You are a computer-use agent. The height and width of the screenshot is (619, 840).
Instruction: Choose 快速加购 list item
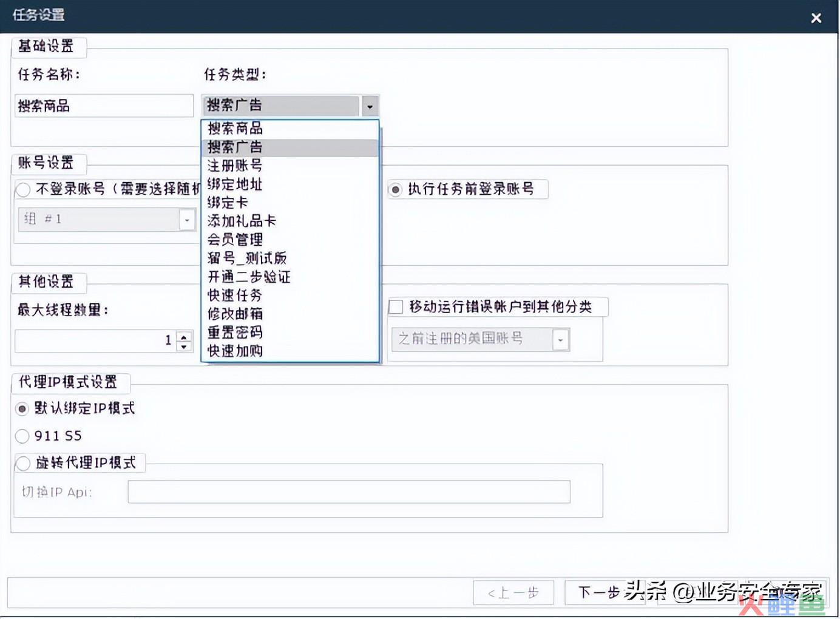[290, 351]
